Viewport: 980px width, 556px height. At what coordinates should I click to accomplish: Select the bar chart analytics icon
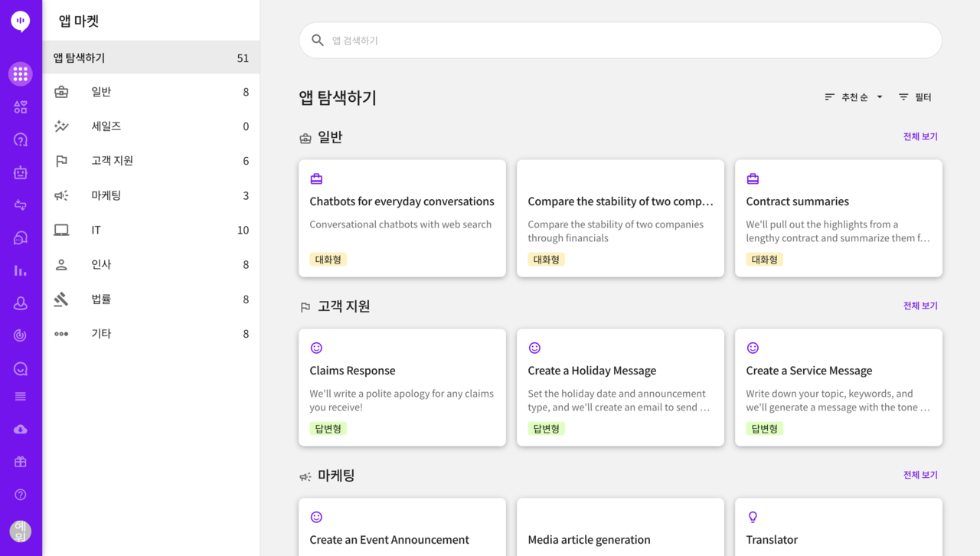coord(21,270)
